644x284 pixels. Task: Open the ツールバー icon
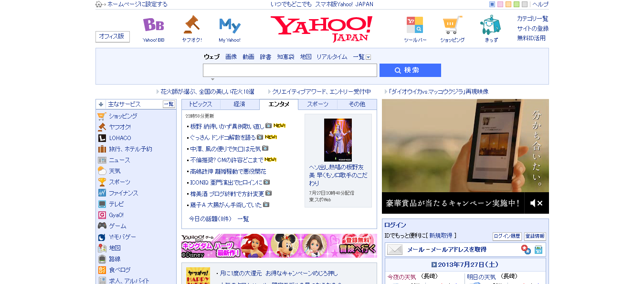[414, 25]
